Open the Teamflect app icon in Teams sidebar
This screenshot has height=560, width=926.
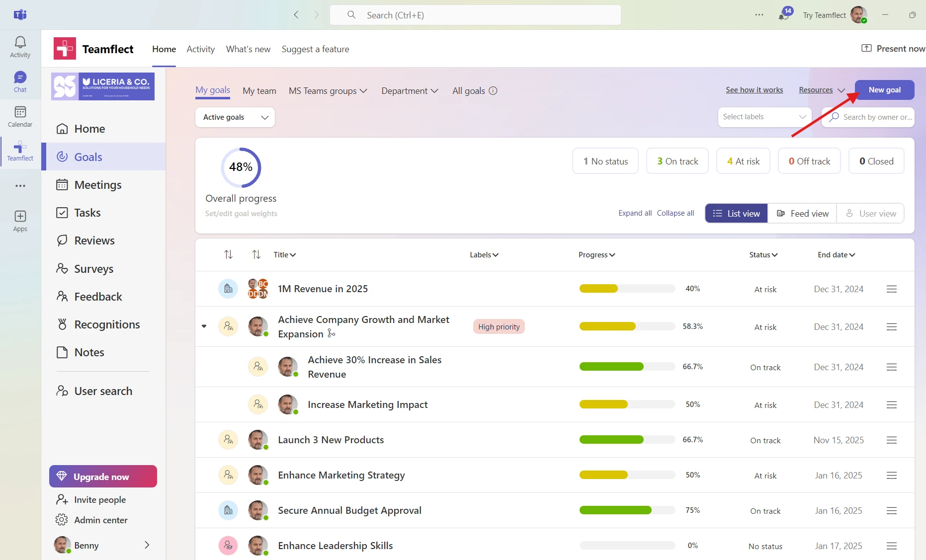pos(20,152)
